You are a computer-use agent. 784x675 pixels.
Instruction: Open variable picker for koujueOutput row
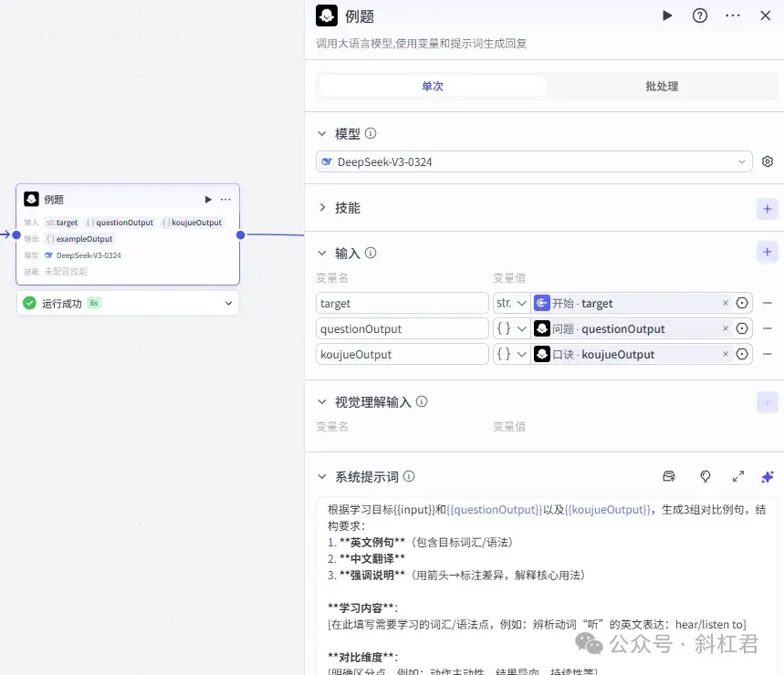pos(742,354)
